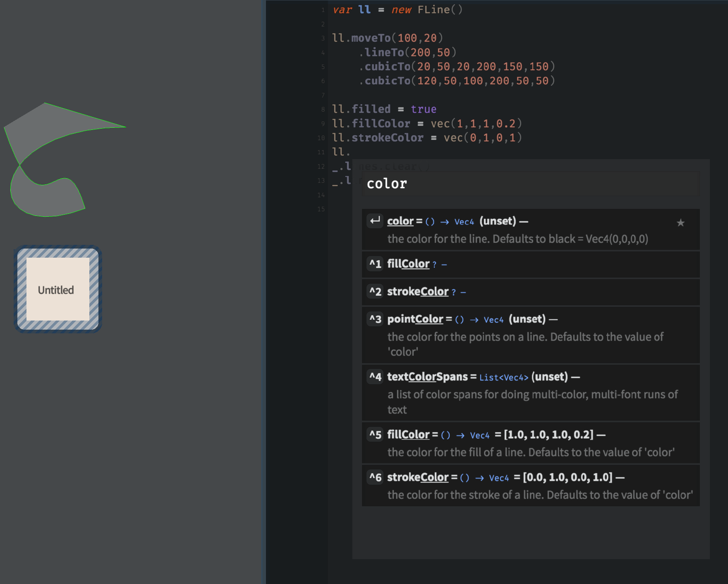
Task: Choose the pointColor completion name
Action: click(415, 319)
